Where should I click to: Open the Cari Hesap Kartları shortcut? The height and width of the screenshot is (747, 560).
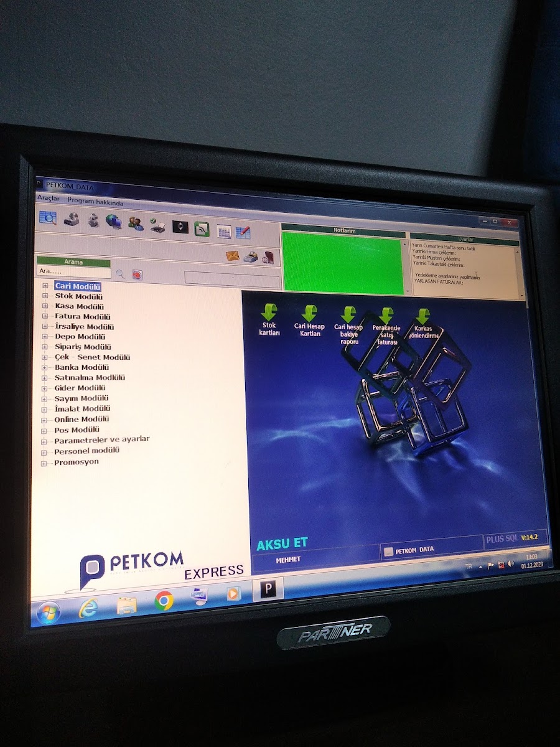(x=310, y=321)
